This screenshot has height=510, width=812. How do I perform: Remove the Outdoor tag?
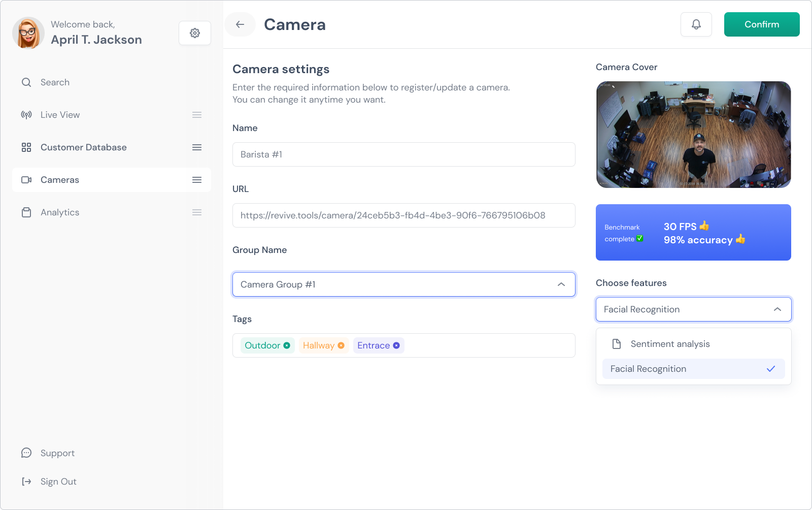point(287,345)
